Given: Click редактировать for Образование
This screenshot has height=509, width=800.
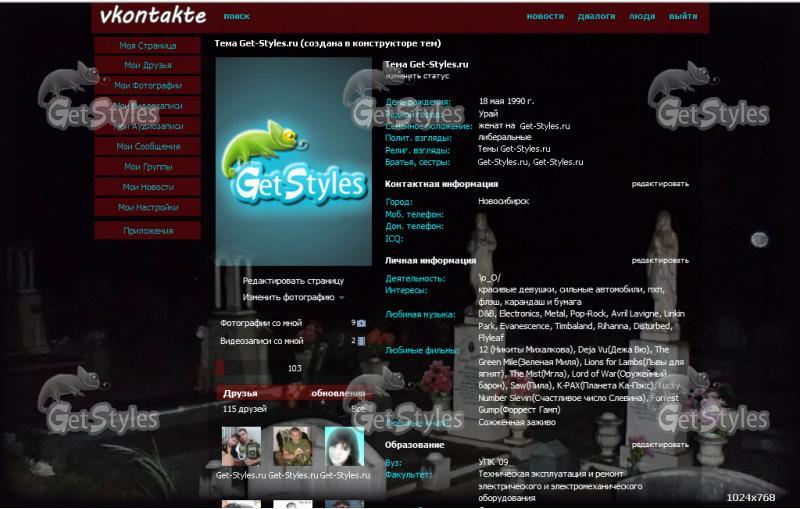Looking at the screenshot, I should click(660, 445).
